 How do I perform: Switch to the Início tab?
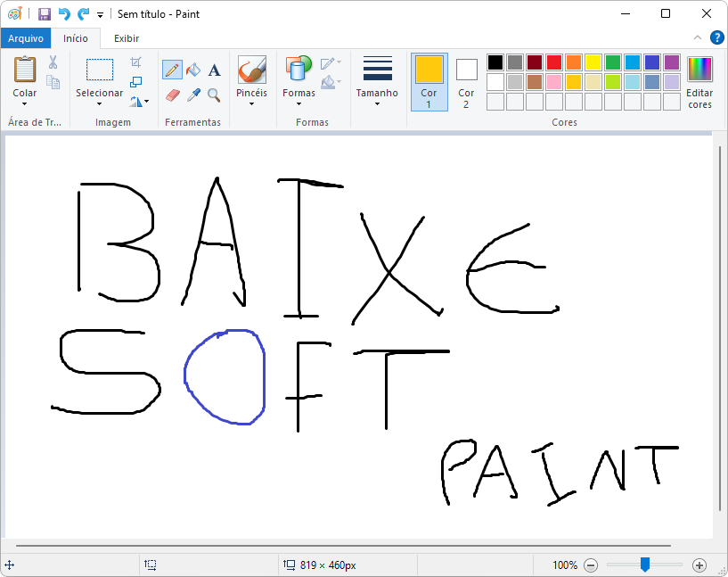pos(76,38)
